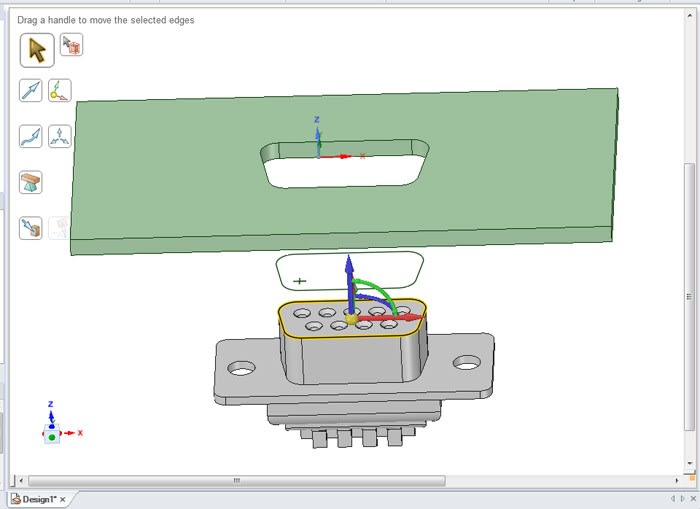The width and height of the screenshot is (700, 509).
Task: Click the right mounting hole on connector flange
Action: (467, 363)
